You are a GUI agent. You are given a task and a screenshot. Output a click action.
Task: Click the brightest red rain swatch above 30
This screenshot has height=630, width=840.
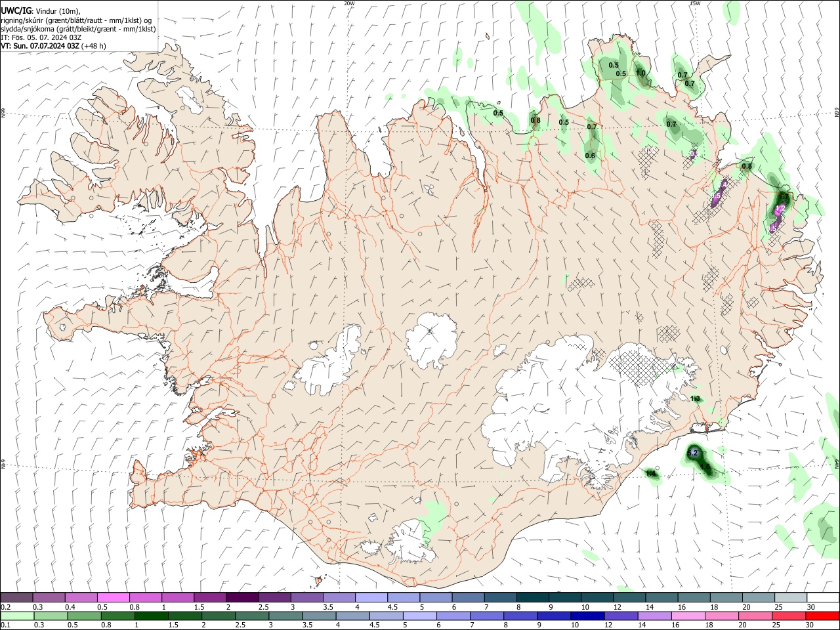click(822, 616)
